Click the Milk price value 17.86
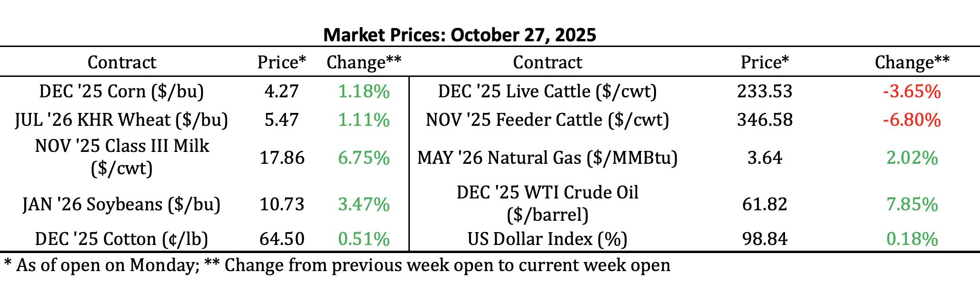 [282, 158]
